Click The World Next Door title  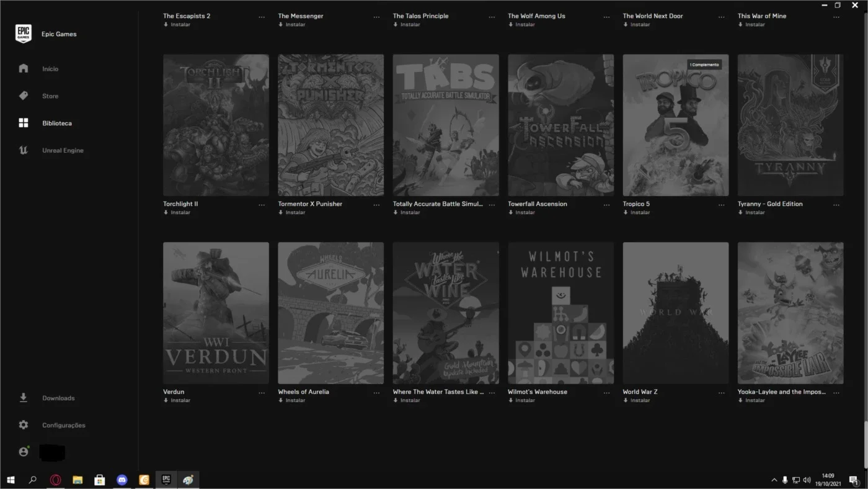point(653,16)
